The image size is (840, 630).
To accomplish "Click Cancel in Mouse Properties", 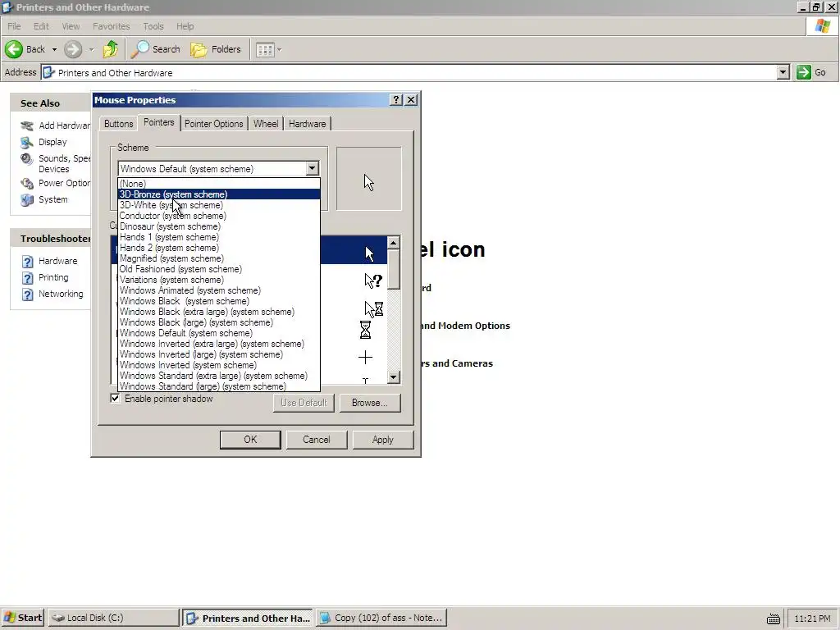I will (x=317, y=440).
